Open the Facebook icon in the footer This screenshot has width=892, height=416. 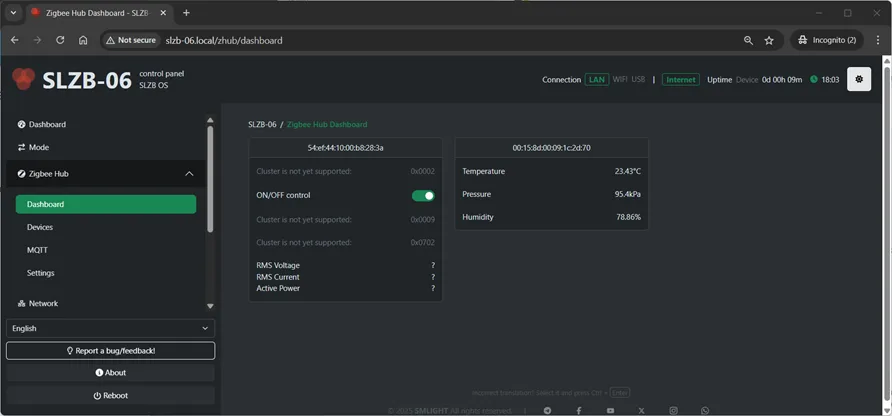[x=579, y=410]
